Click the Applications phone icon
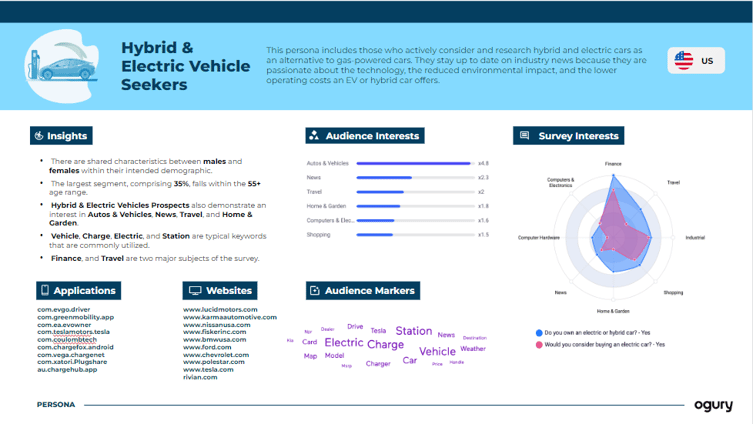Image resolution: width=753 pixels, height=424 pixels. coord(45,291)
